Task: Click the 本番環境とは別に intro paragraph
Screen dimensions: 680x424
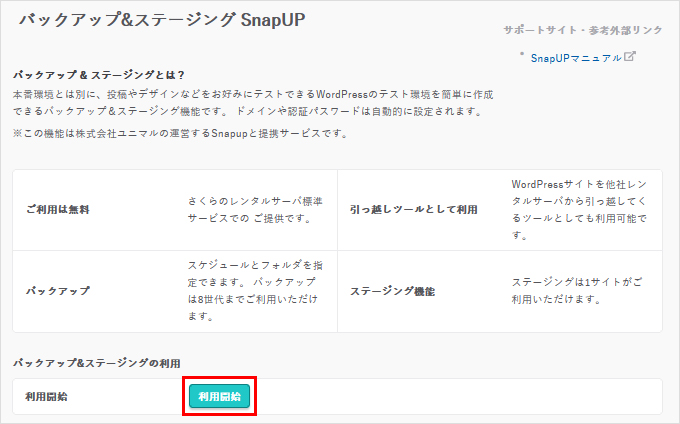Action: coord(250,93)
